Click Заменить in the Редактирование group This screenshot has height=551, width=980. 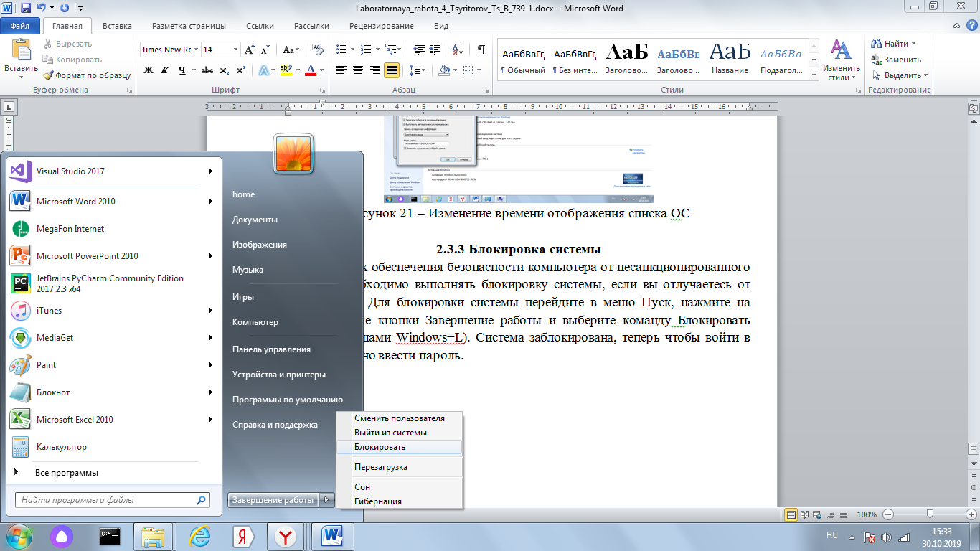(x=897, y=60)
